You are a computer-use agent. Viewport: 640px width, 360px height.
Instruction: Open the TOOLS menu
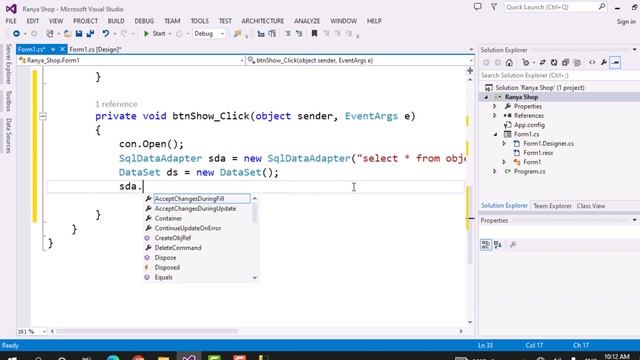click(200, 21)
